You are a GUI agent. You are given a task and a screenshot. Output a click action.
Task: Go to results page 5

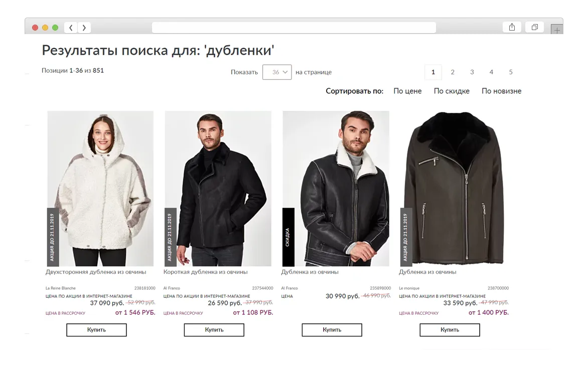[511, 72]
